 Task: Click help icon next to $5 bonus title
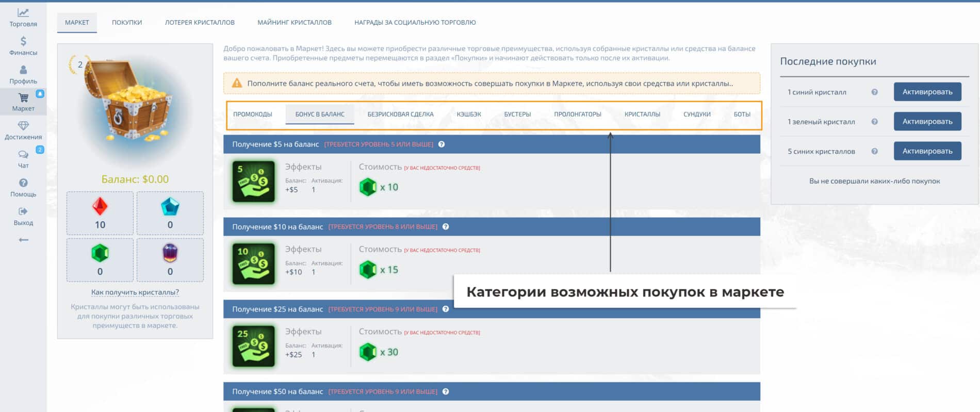tap(442, 144)
